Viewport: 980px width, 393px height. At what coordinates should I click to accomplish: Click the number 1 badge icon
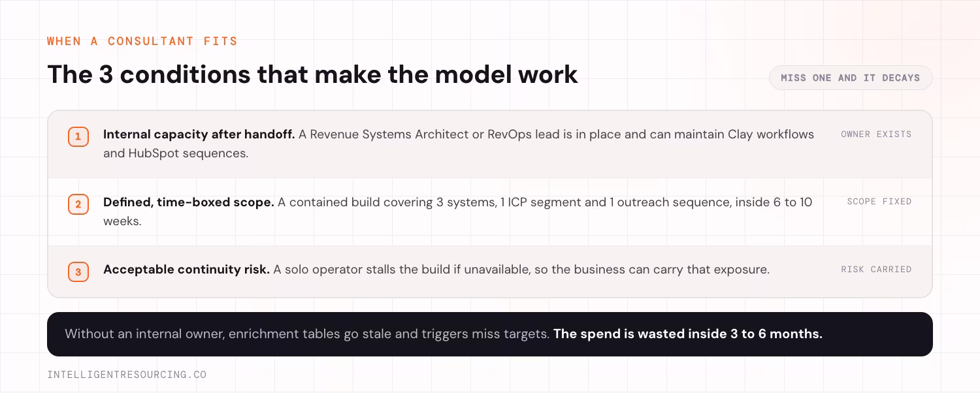click(78, 136)
